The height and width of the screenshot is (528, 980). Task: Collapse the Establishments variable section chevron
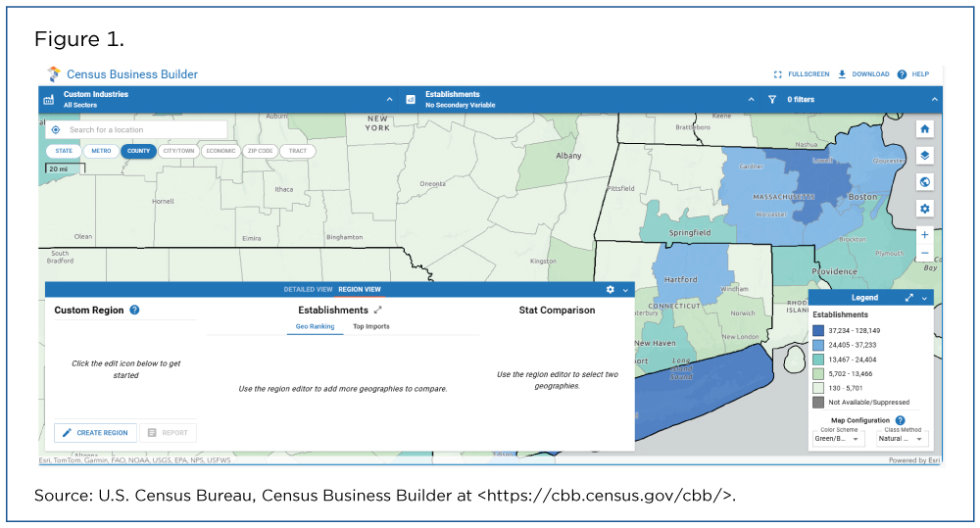click(751, 99)
